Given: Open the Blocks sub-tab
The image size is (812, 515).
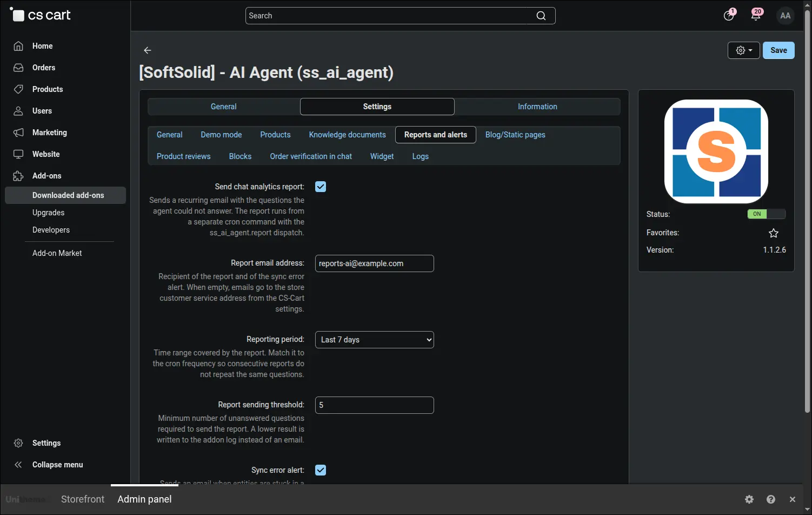Looking at the screenshot, I should pos(240,156).
